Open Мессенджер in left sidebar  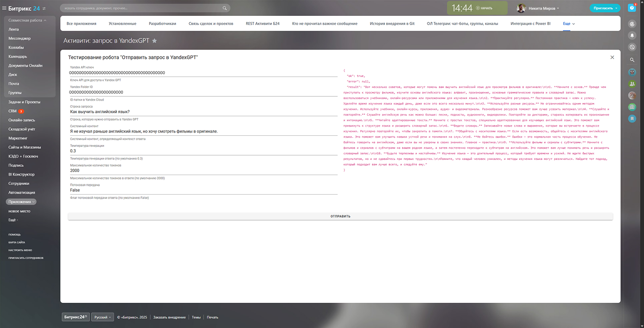pos(19,38)
